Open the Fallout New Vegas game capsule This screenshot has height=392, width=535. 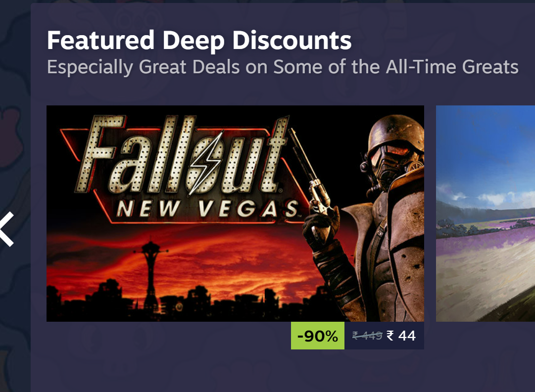(235, 213)
